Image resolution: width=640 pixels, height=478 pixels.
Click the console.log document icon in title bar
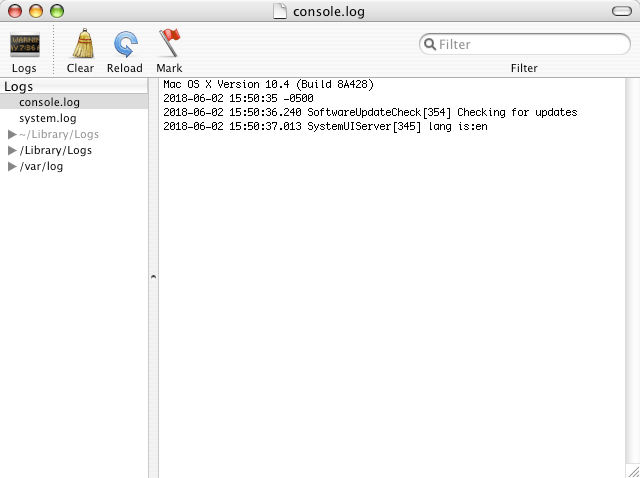[x=279, y=11]
